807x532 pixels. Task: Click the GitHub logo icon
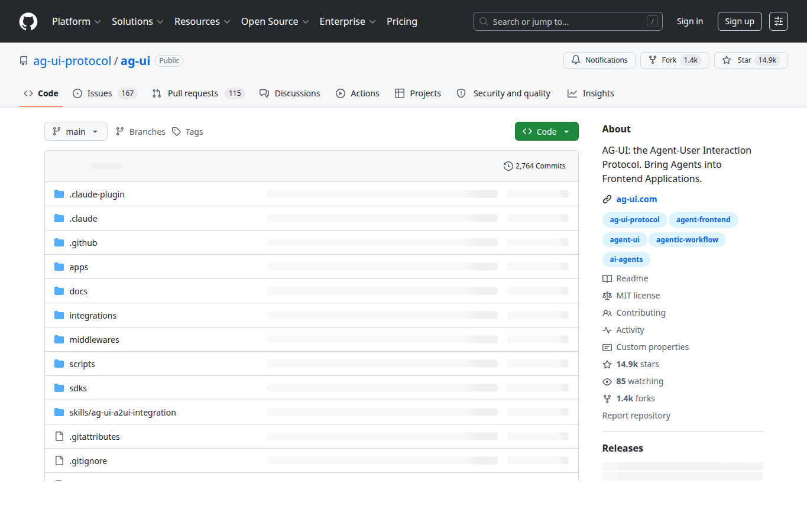[x=28, y=21]
